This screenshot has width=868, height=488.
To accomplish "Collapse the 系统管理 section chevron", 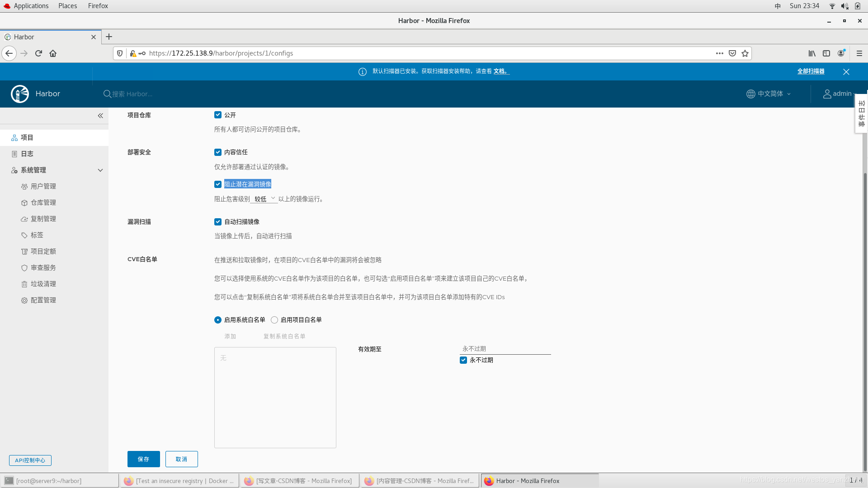I will [100, 170].
